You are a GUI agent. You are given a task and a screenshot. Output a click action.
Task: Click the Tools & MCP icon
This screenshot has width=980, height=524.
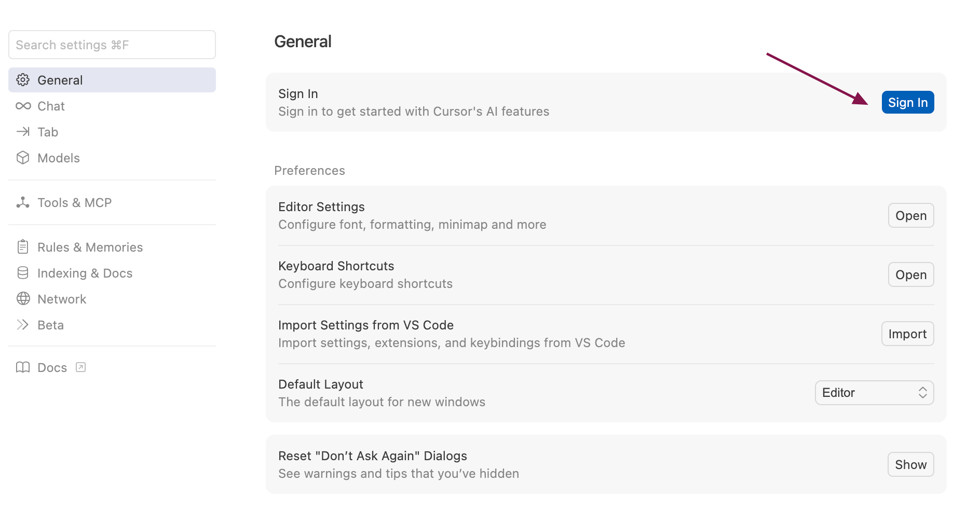(x=23, y=202)
